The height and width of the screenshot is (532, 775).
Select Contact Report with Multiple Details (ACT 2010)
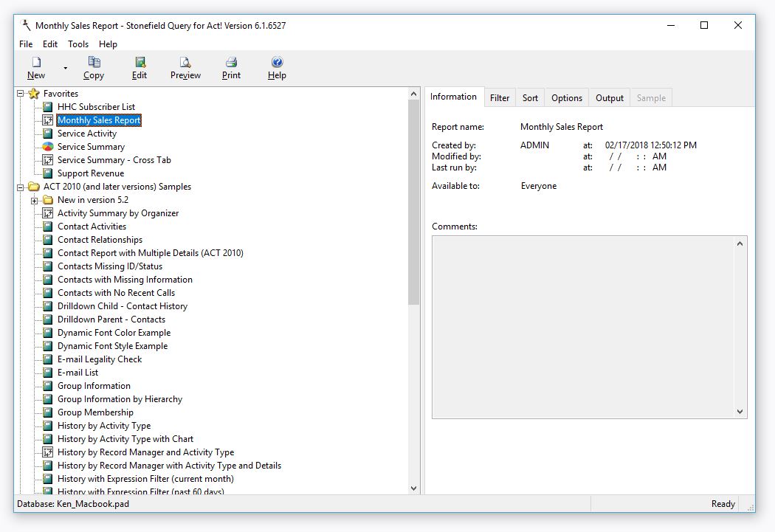pyautogui.click(x=151, y=253)
